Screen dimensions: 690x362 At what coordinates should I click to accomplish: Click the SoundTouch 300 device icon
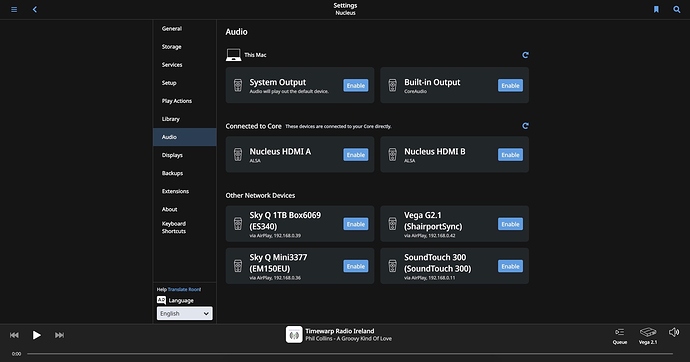tap(393, 266)
